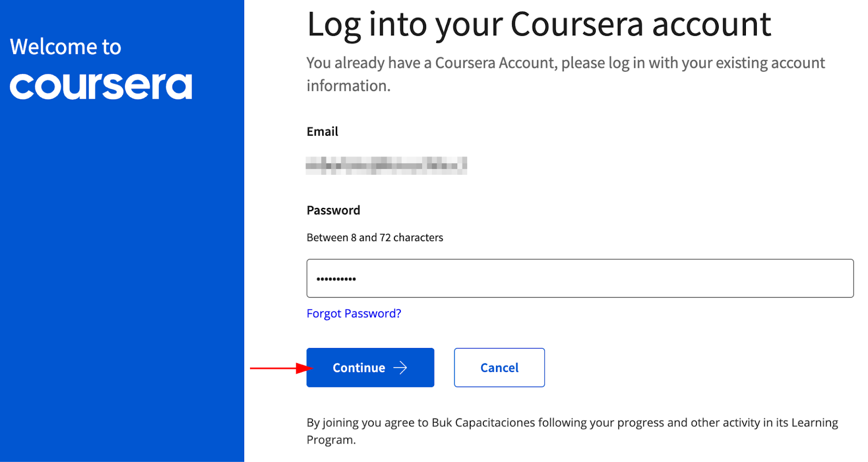This screenshot has height=462, width=868.
Task: Click the 'Welcome to' text
Action: point(66,47)
